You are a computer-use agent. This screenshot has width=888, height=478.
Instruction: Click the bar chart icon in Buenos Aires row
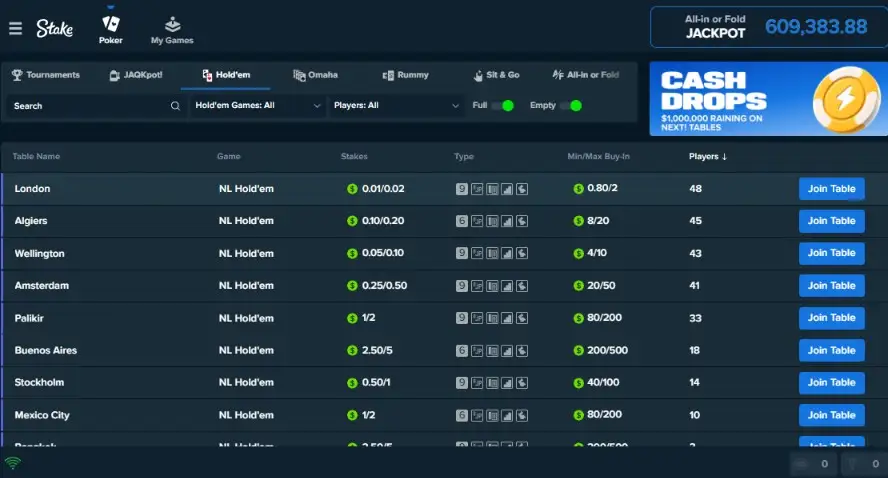click(x=507, y=351)
